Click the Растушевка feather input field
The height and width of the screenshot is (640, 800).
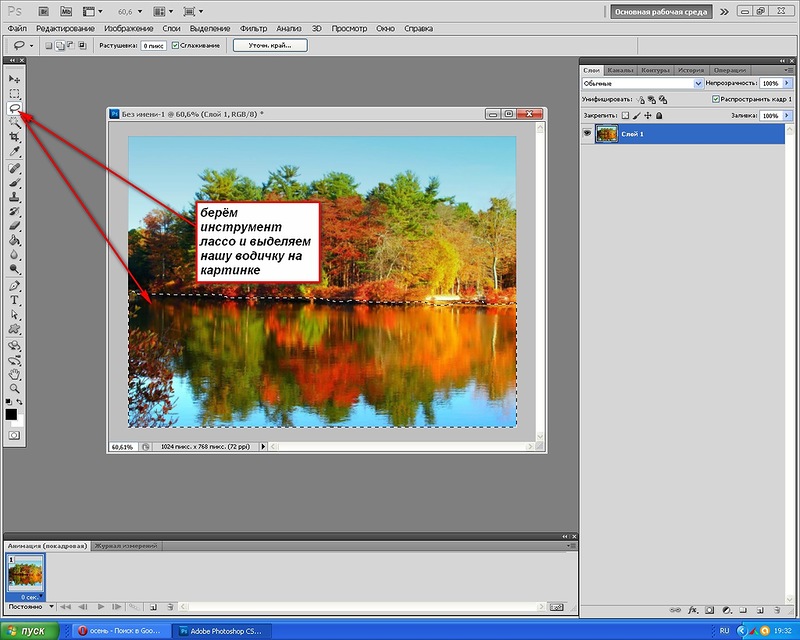coord(153,46)
